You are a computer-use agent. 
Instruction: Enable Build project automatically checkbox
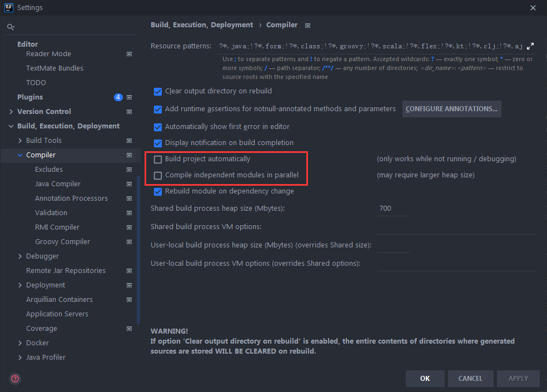pos(158,159)
